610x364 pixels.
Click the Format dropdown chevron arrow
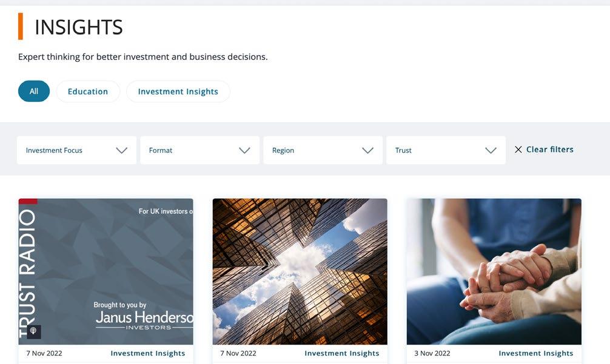(x=245, y=150)
